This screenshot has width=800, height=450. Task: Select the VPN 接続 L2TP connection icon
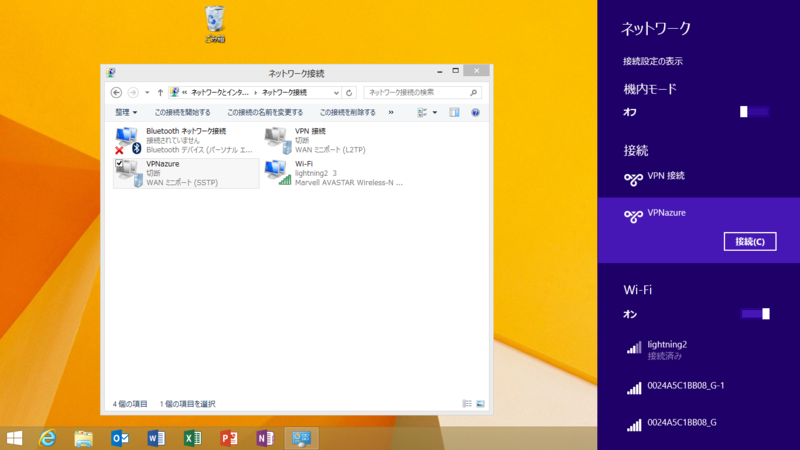278,140
